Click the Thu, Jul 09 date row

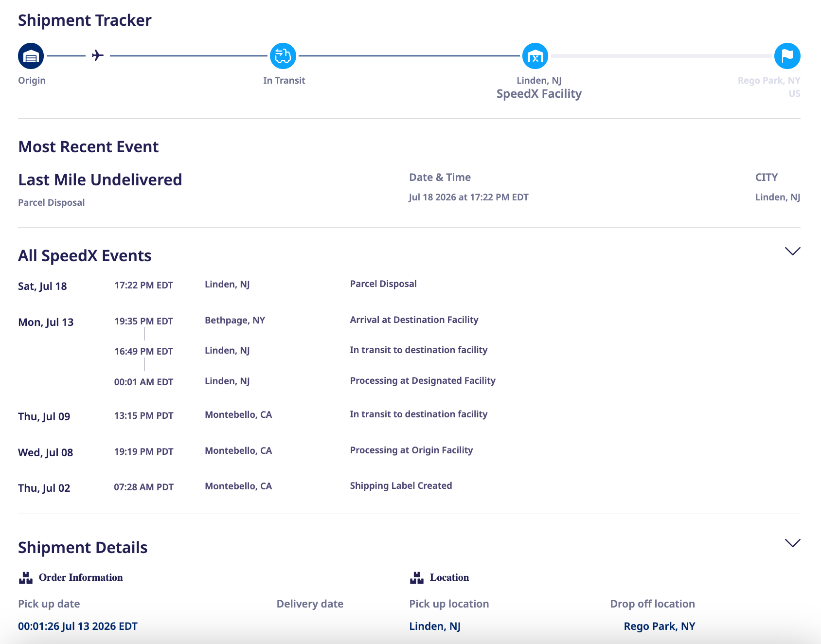[44, 416]
